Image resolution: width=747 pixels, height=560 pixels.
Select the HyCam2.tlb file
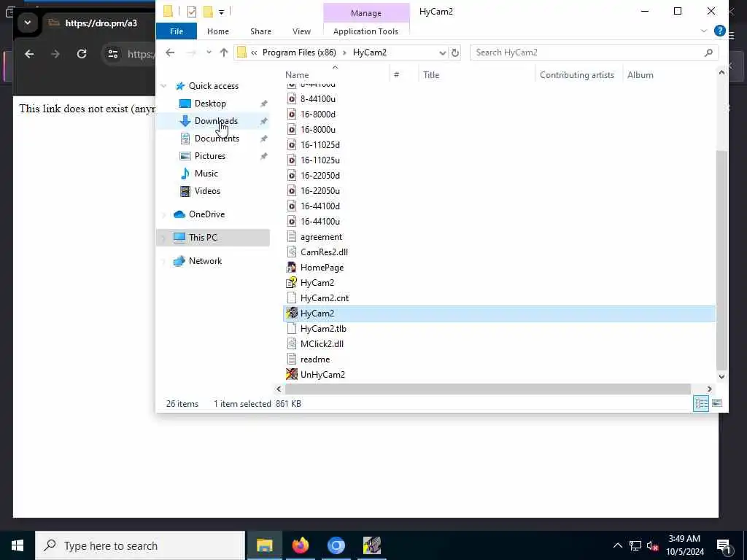coord(323,329)
